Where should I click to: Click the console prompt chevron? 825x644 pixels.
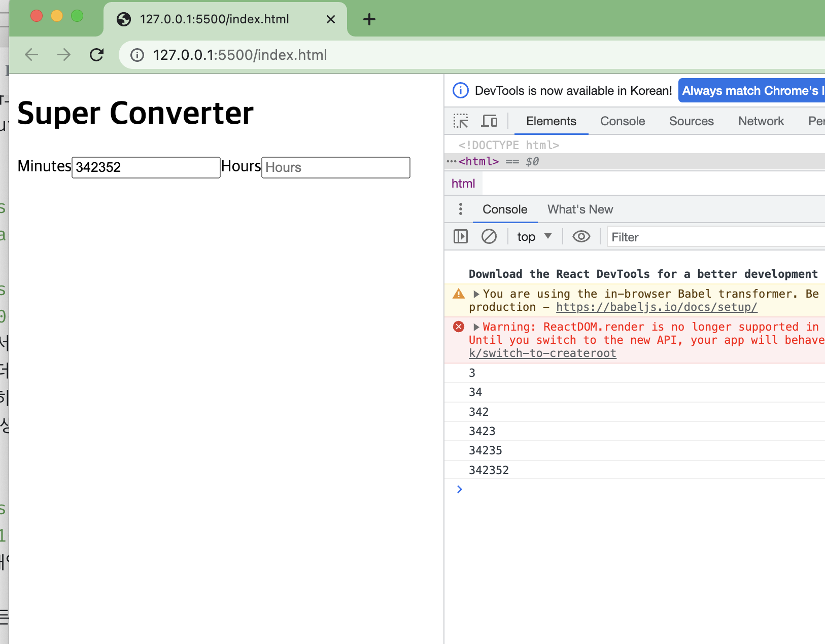(x=460, y=489)
